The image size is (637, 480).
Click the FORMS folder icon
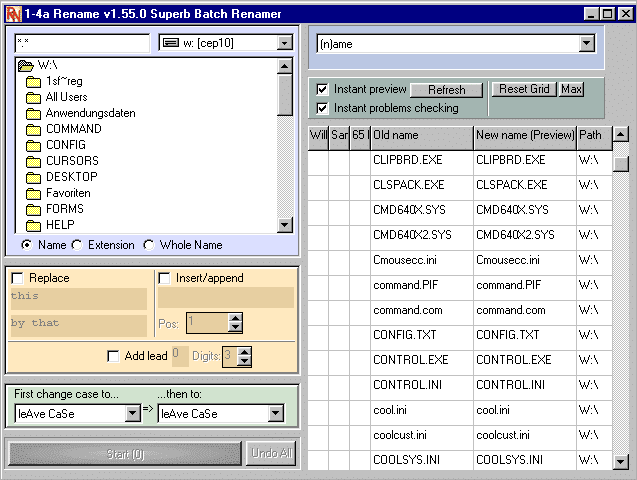(33, 210)
